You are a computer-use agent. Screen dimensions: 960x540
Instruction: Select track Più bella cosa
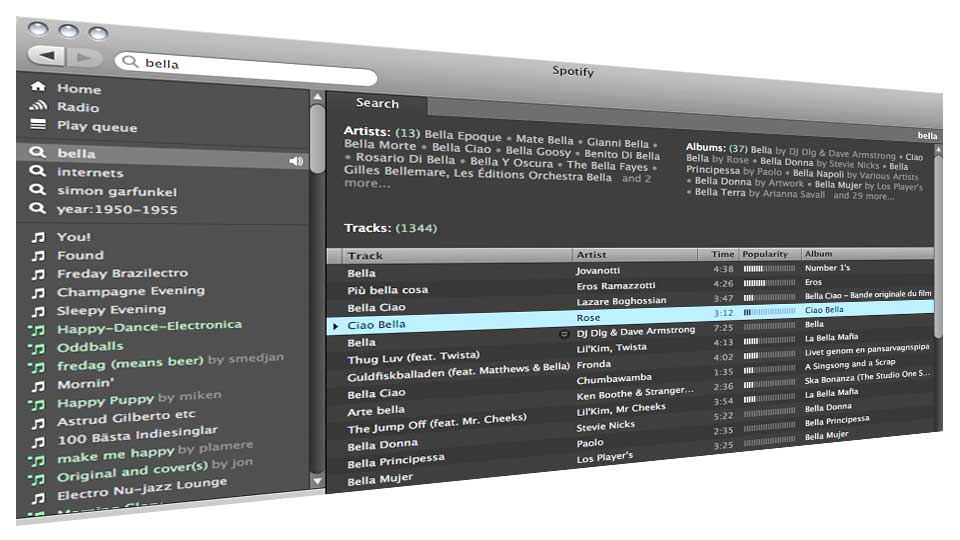(388, 290)
